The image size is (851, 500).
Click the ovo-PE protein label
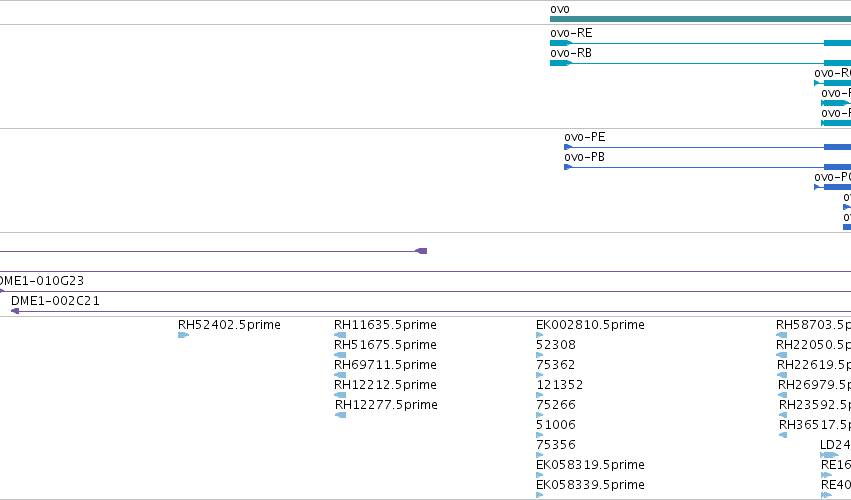585,137
